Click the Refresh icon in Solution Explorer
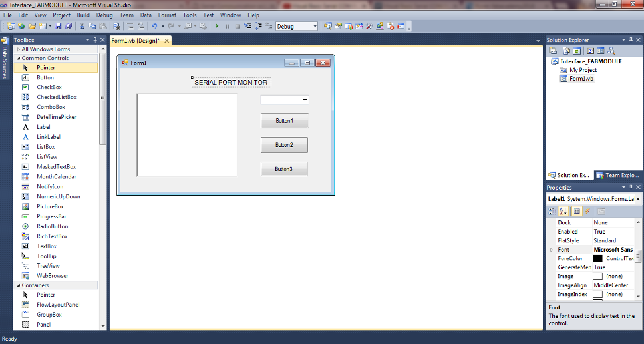 point(577,51)
